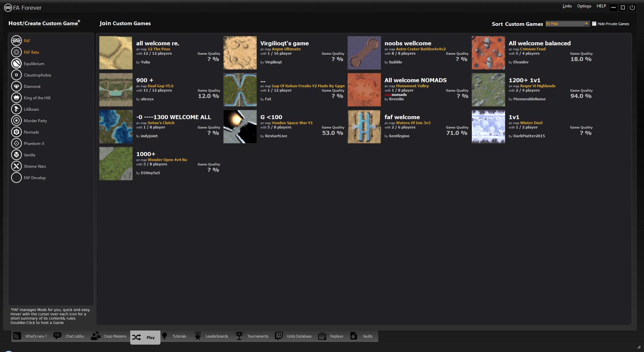Open the Options menu
644x352 pixels.
pos(584,6)
